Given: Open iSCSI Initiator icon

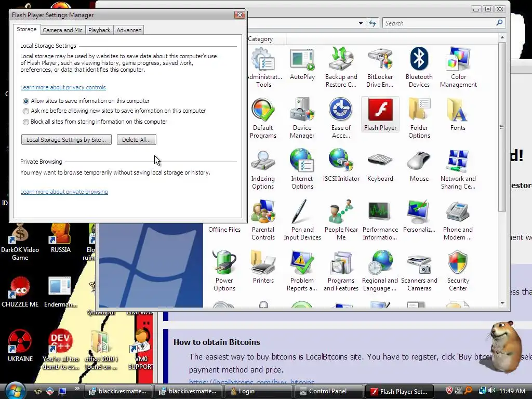Looking at the screenshot, I should tap(341, 166).
